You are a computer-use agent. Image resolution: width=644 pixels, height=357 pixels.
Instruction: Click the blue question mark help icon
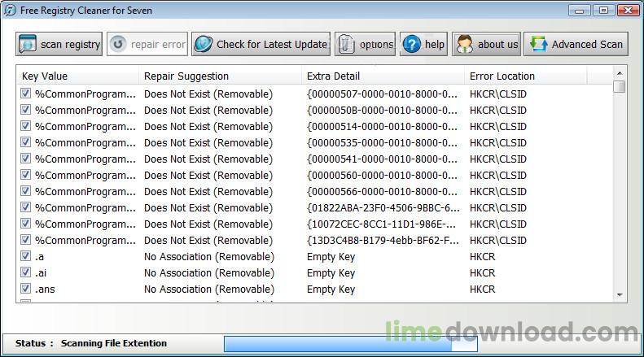[x=411, y=44]
